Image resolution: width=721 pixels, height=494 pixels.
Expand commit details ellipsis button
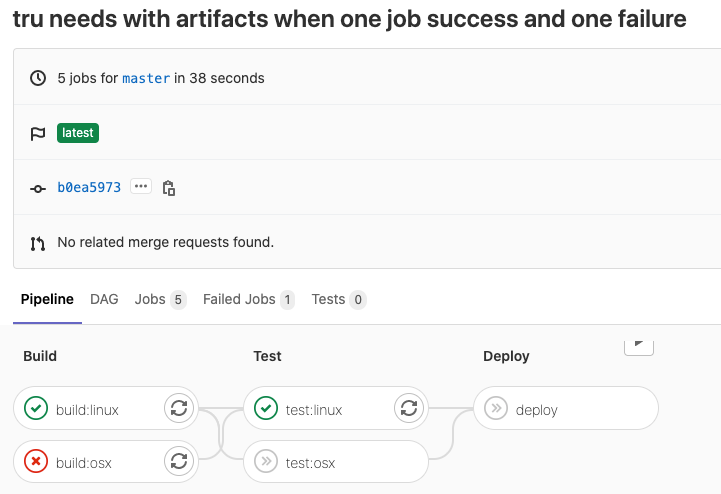tap(141, 186)
